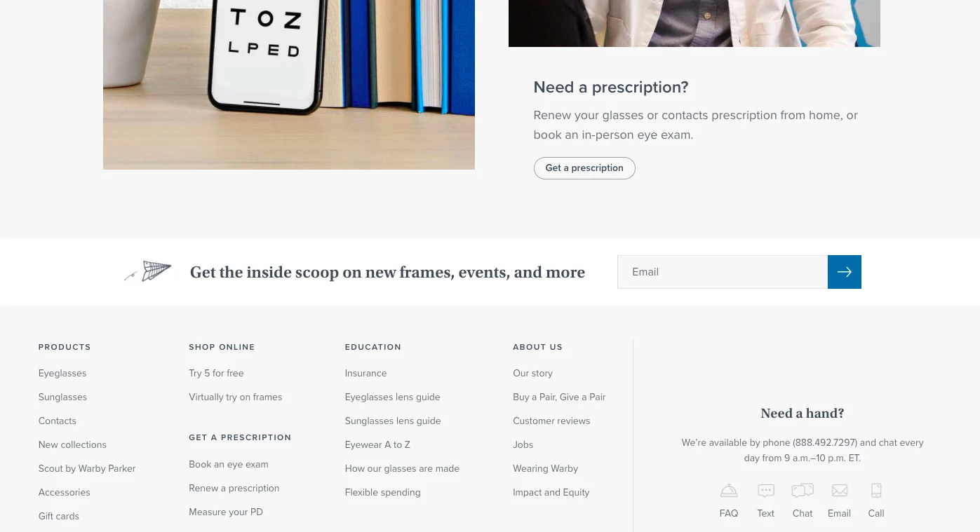Click the Email envelope icon
The height and width of the screenshot is (532, 980).
pos(839,491)
